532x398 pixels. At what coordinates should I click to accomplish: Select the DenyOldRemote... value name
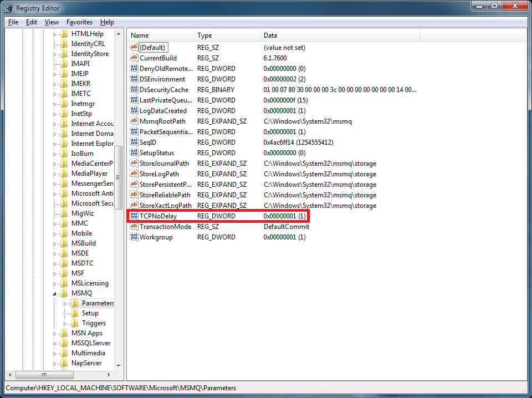click(x=166, y=69)
